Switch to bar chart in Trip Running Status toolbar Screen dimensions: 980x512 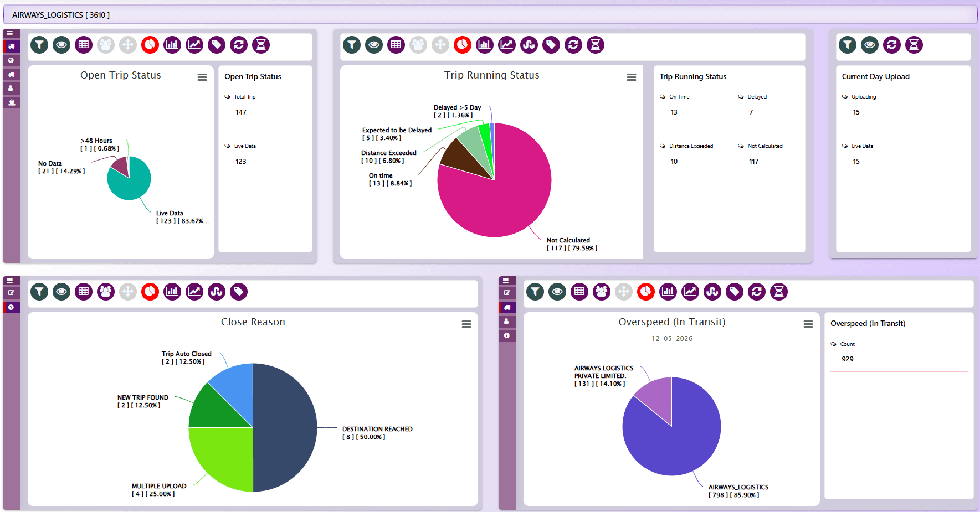[x=485, y=45]
